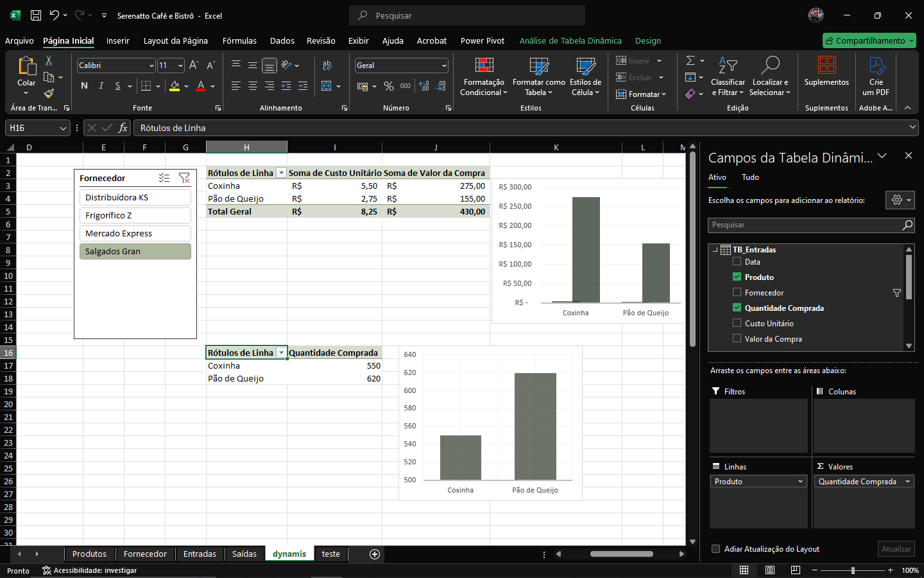924x578 pixels.
Task: Switch to Tudo tab in field pane
Action: pyautogui.click(x=750, y=177)
